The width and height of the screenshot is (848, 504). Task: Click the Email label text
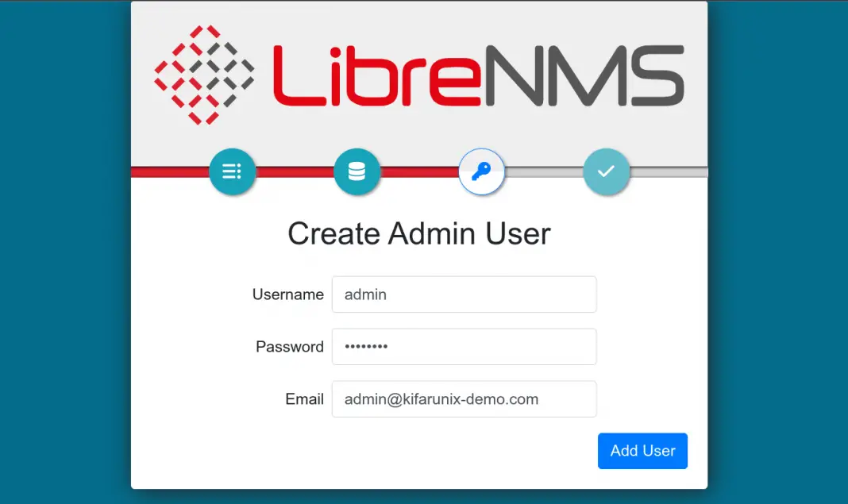[x=304, y=399]
